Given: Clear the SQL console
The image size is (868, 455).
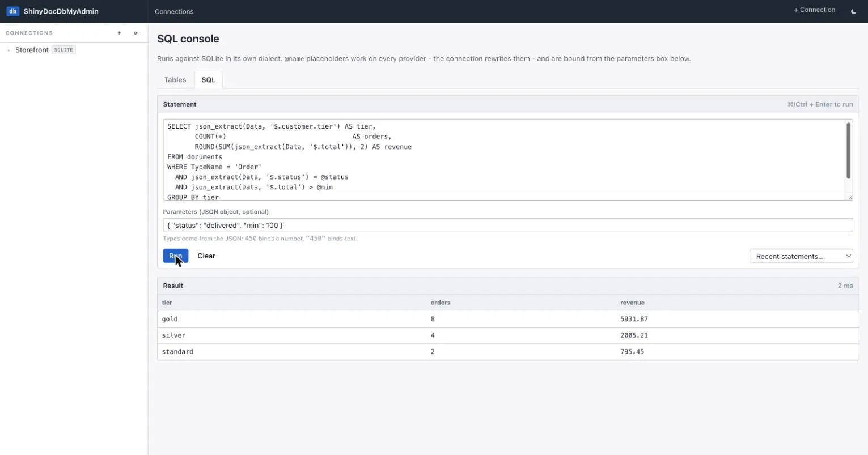Looking at the screenshot, I should [206, 256].
